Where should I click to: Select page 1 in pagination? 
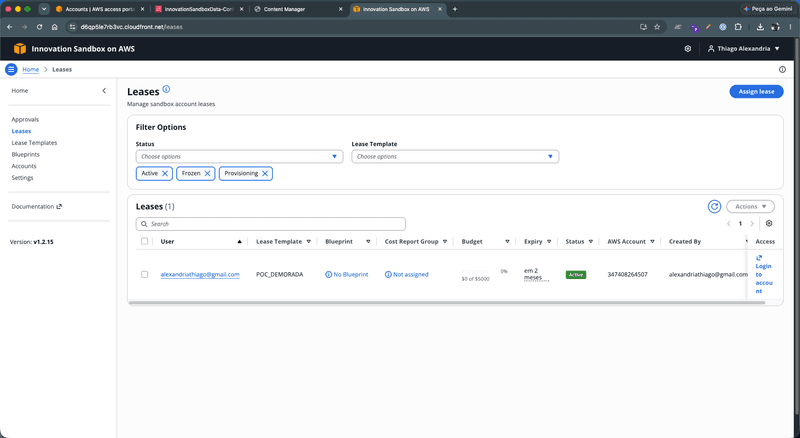click(740, 224)
